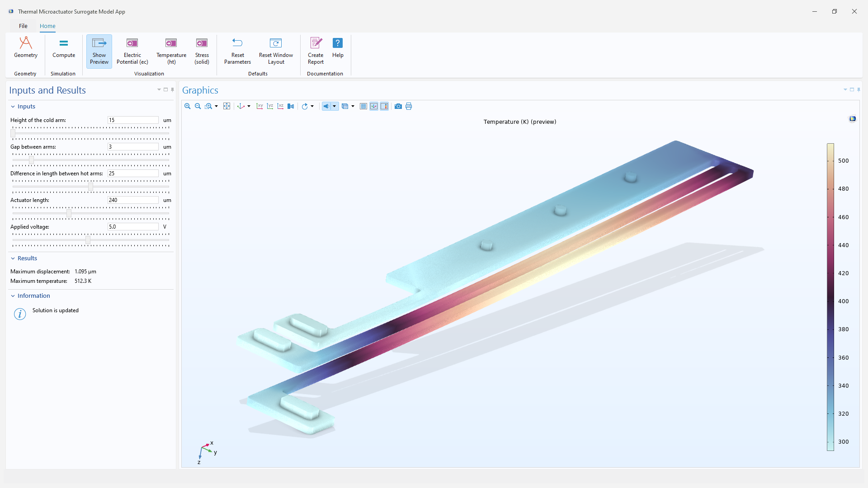This screenshot has height=488, width=868.
Task: Print the graphics window
Action: pos(408,106)
